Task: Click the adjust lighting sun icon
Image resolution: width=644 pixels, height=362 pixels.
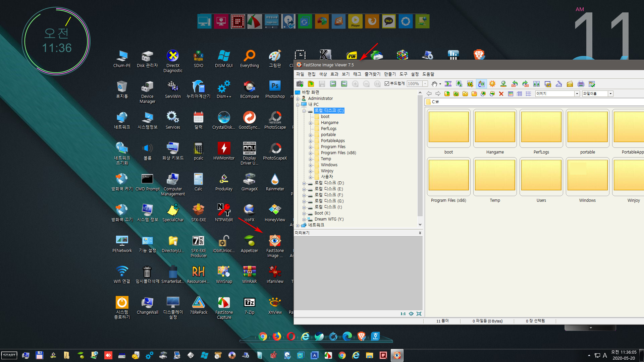Action: pyautogui.click(x=492, y=84)
